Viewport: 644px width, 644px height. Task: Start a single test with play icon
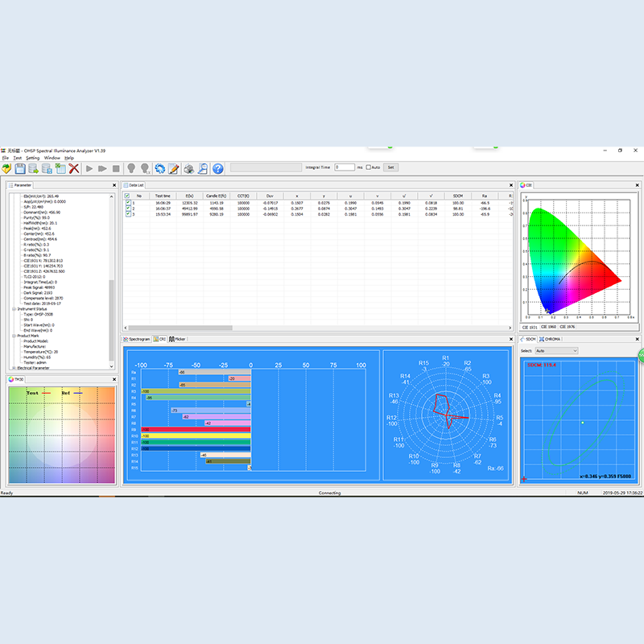pyautogui.click(x=89, y=168)
